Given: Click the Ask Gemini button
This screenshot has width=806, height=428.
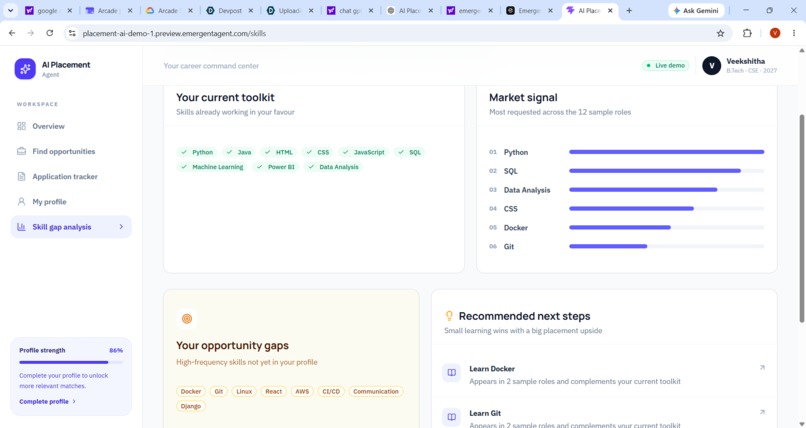Looking at the screenshot, I should click(697, 10).
